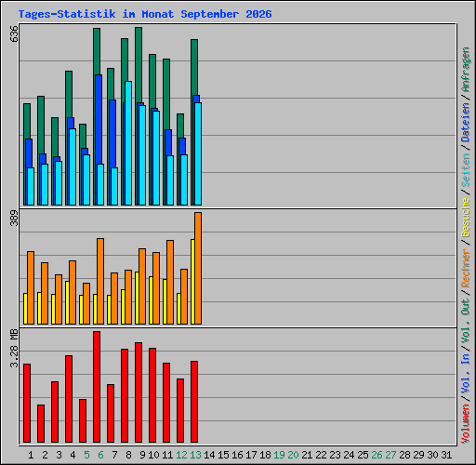Screen dimensions: 476x465
Task: Click the yellow Besuche bar for day 13
Action: tap(192, 282)
